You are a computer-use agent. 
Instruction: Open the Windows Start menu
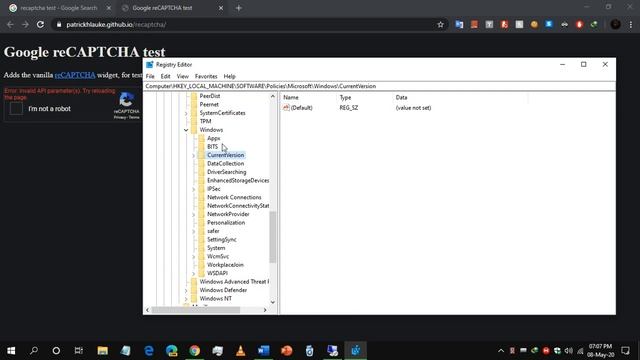click(x=11, y=351)
